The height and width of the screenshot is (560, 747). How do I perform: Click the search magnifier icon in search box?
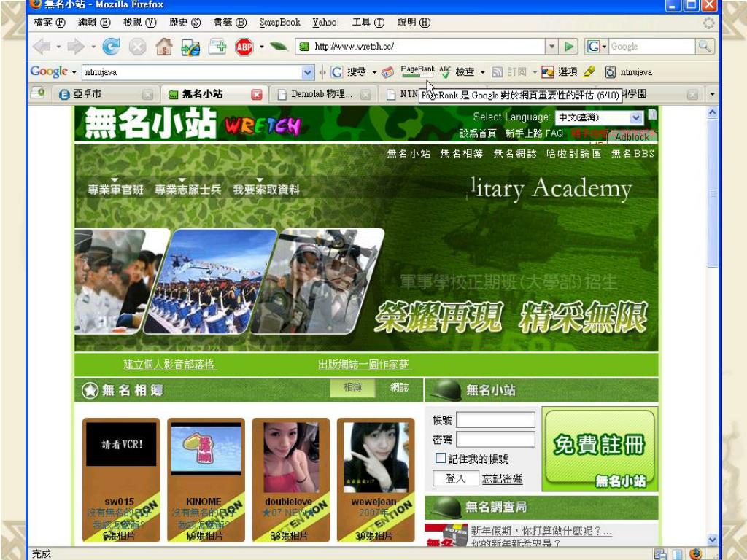[x=705, y=46]
